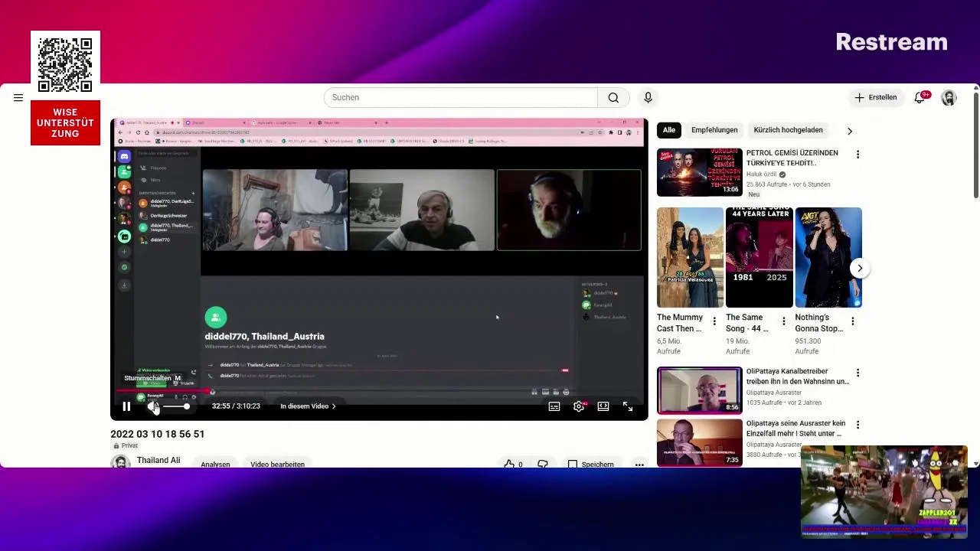Open more actions three-dot menu under video

pos(639,464)
